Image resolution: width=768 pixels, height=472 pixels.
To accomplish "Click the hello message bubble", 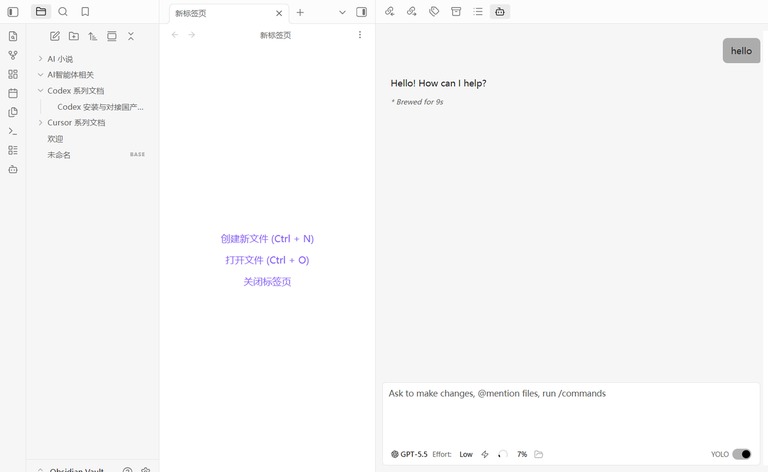I will pyautogui.click(x=741, y=50).
